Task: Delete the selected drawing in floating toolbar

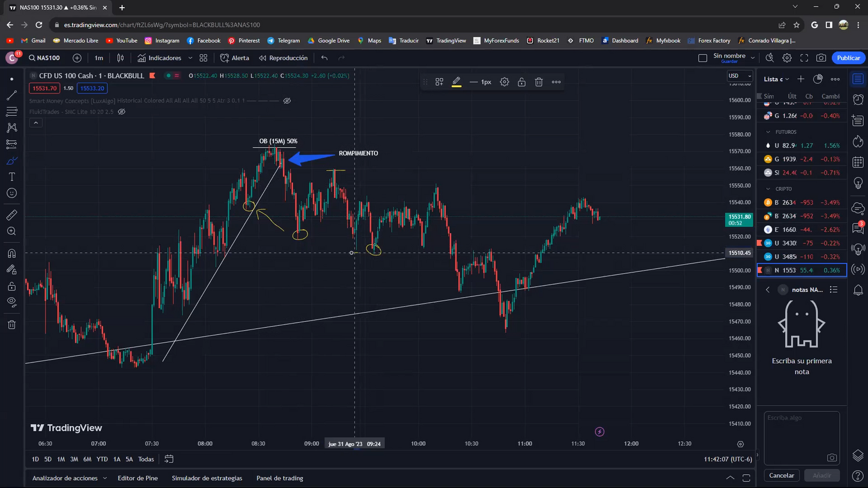Action: (539, 82)
